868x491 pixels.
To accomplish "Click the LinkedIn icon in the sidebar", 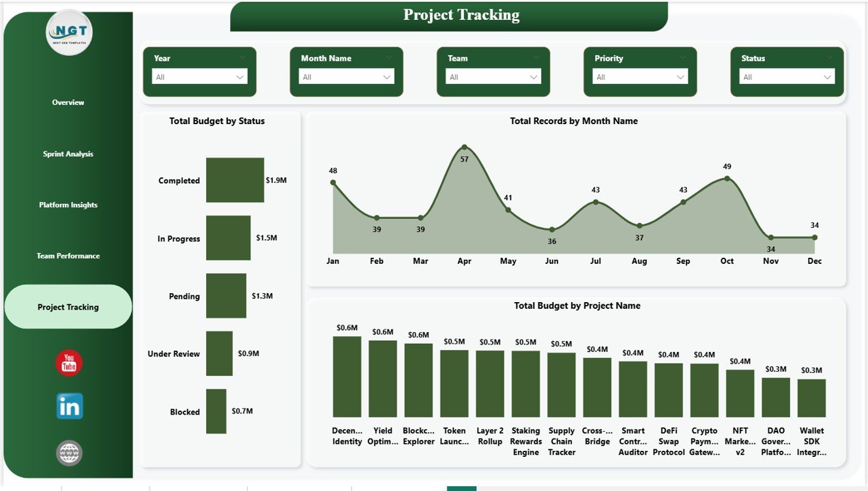I will pos(68,406).
